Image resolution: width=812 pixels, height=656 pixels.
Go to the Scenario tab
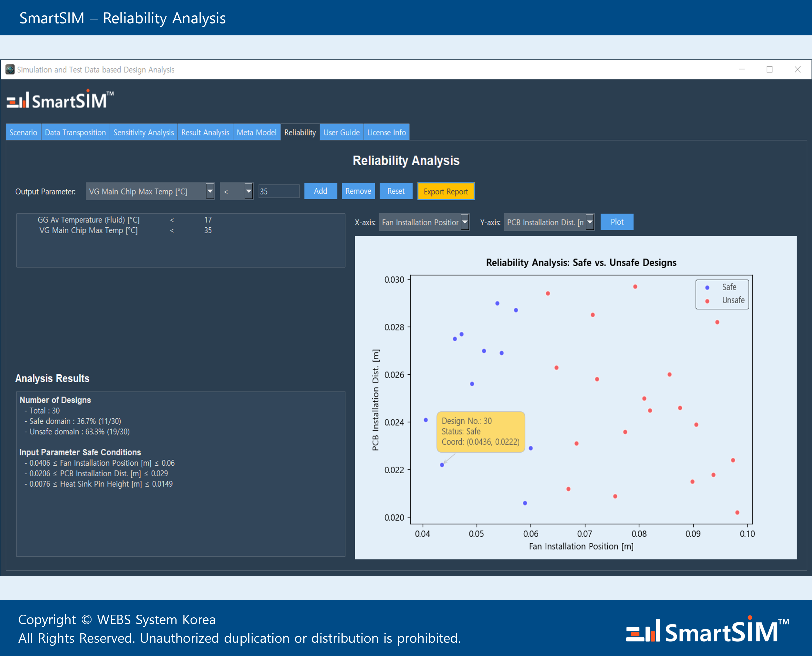point(23,133)
